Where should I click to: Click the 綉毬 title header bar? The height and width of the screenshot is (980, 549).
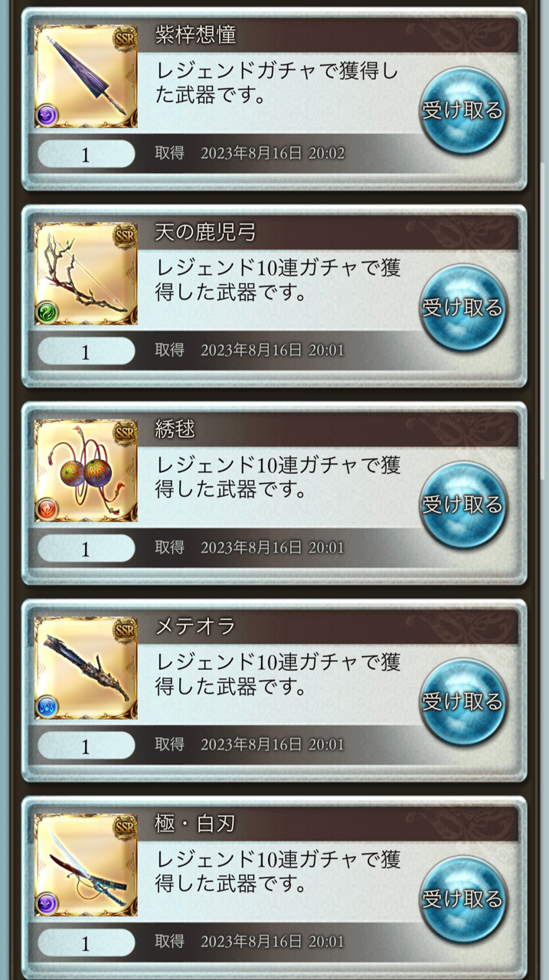click(328, 430)
